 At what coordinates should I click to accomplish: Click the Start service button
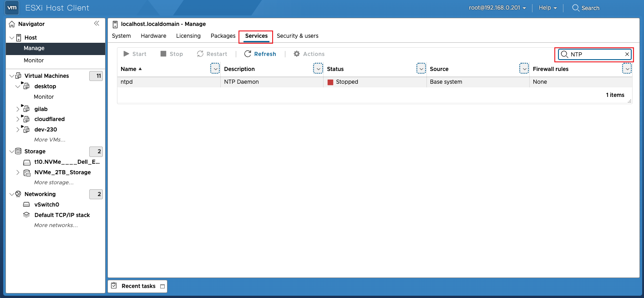click(x=135, y=54)
